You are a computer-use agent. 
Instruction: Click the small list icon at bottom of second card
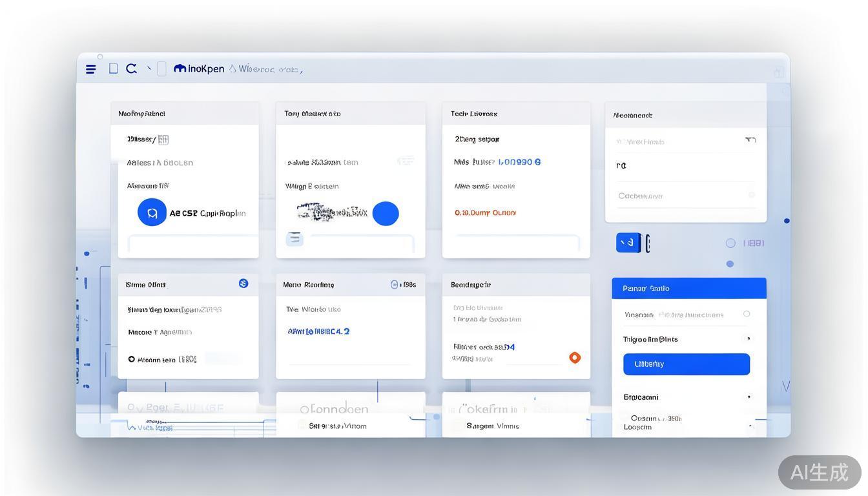[x=294, y=238]
